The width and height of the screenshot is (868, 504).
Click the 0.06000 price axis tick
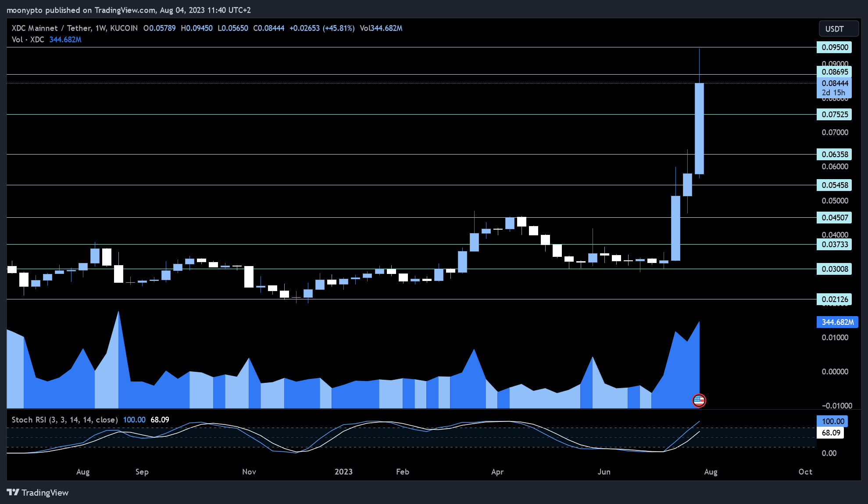pyautogui.click(x=835, y=167)
